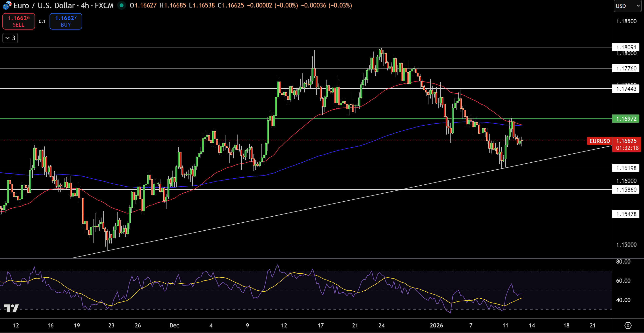Click the L1.16538 low value
This screenshot has height=333, width=644.
point(202,5)
